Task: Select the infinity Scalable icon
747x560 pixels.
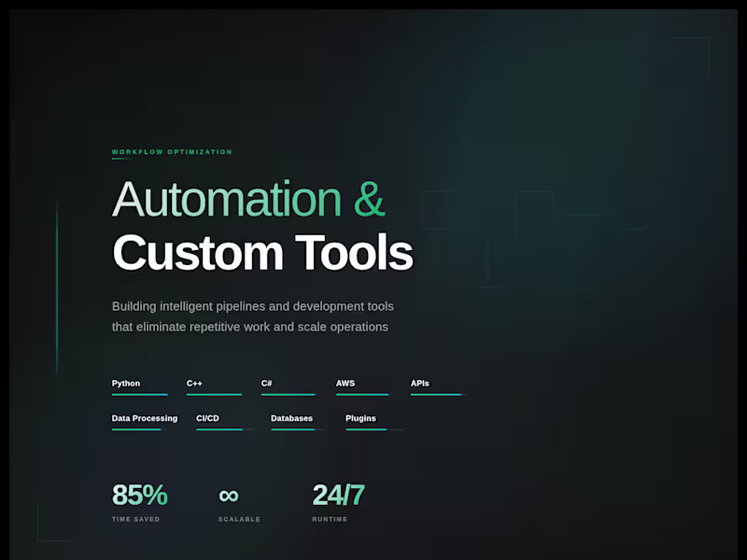Action: click(x=230, y=496)
